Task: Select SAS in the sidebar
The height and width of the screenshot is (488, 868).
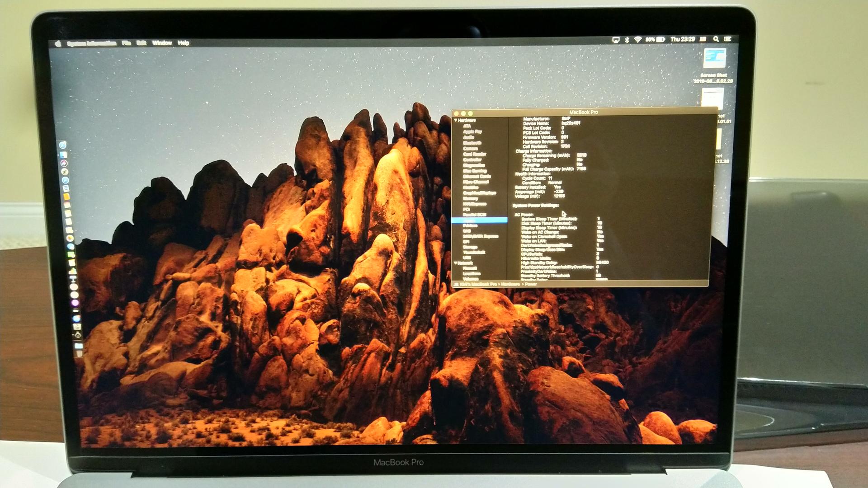Action: [x=467, y=231]
